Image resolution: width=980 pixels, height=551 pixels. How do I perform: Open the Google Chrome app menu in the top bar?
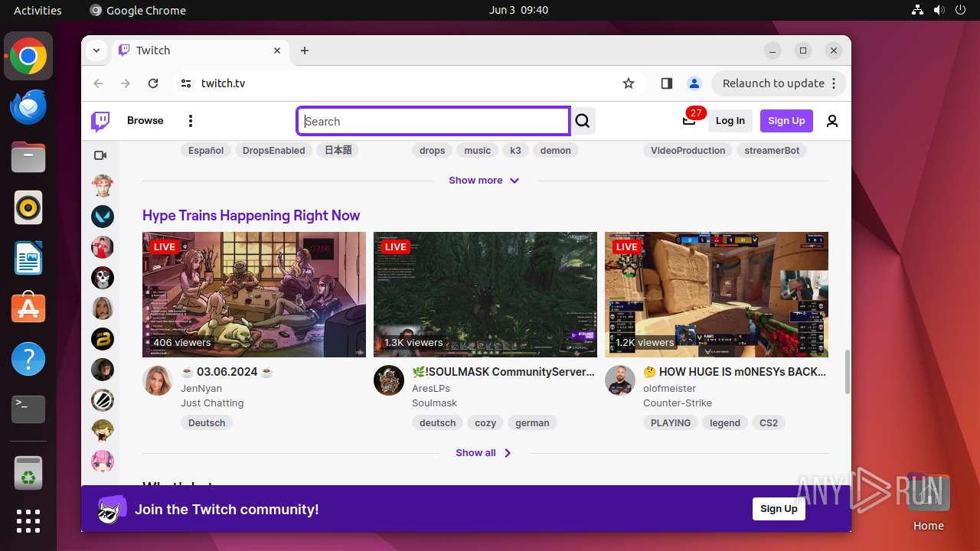click(x=138, y=10)
